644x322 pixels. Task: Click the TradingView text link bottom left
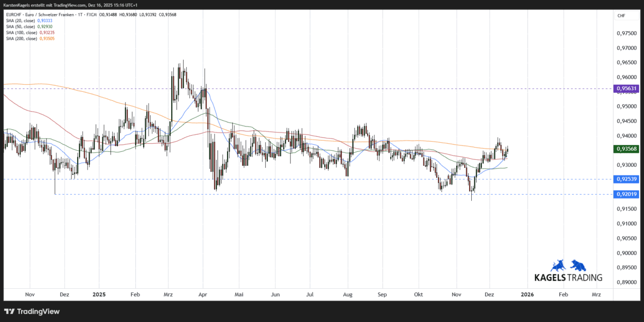coord(38,311)
